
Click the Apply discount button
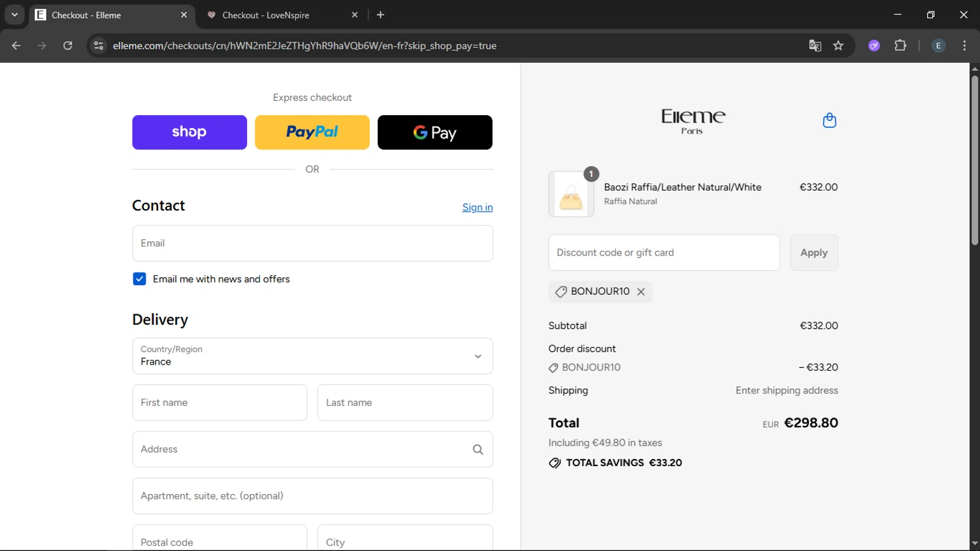(814, 253)
